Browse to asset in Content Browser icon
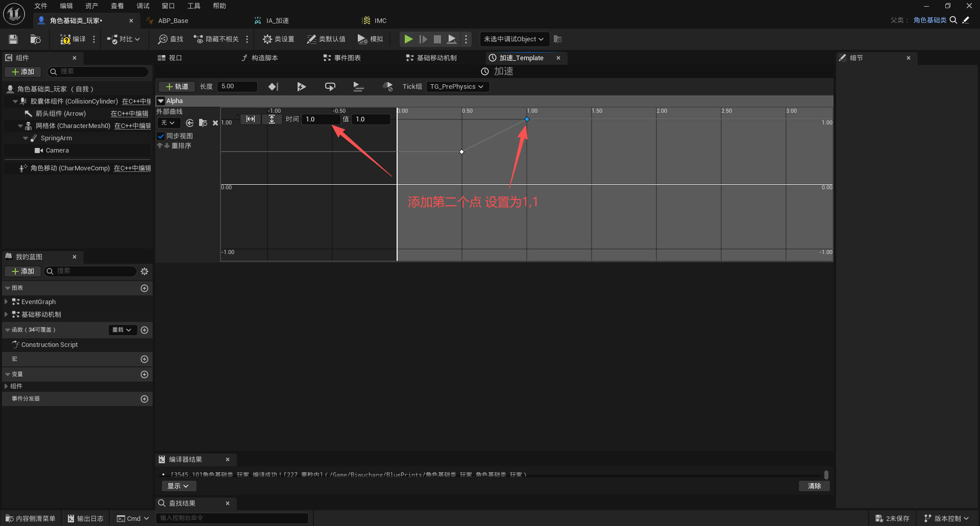Viewport: 980px width, 526px height. (35, 39)
